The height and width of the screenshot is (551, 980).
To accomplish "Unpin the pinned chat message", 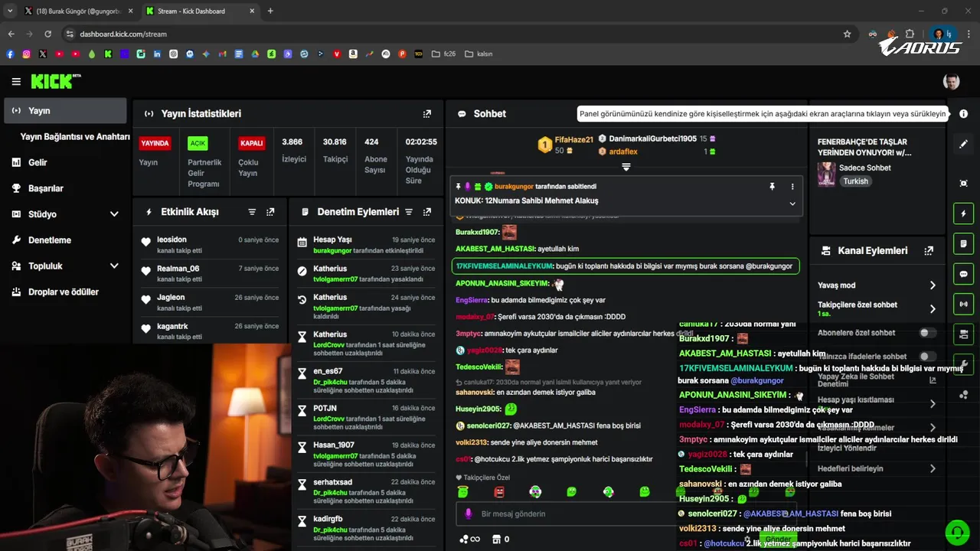I will point(772,187).
